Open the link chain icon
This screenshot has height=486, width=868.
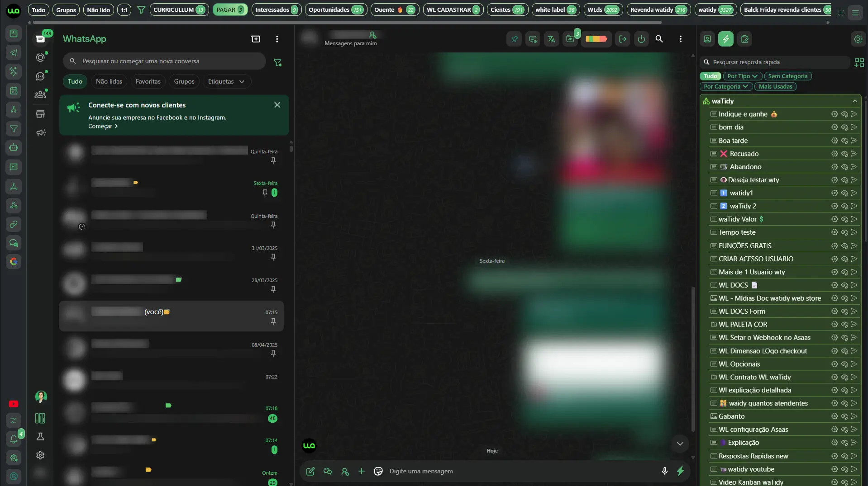(x=14, y=224)
